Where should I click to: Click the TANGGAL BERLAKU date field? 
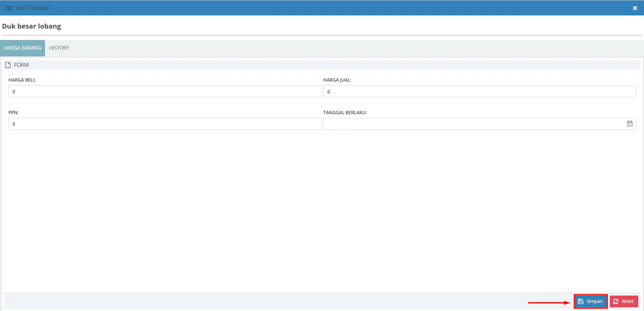480,124
